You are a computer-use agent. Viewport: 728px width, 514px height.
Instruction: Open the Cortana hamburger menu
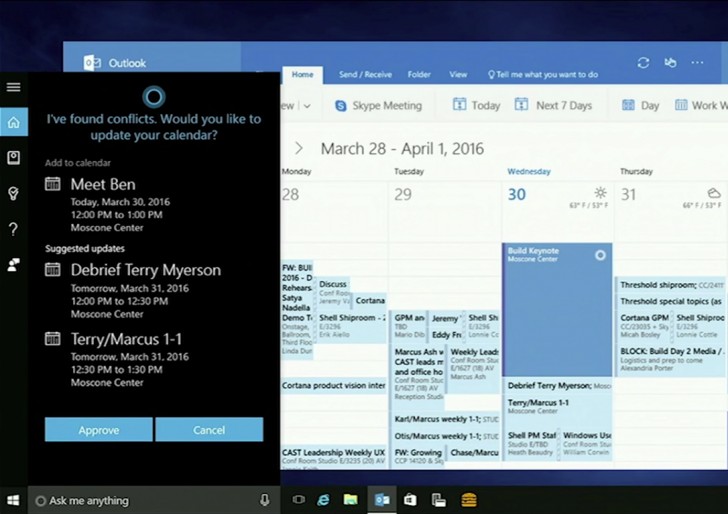coord(13,87)
